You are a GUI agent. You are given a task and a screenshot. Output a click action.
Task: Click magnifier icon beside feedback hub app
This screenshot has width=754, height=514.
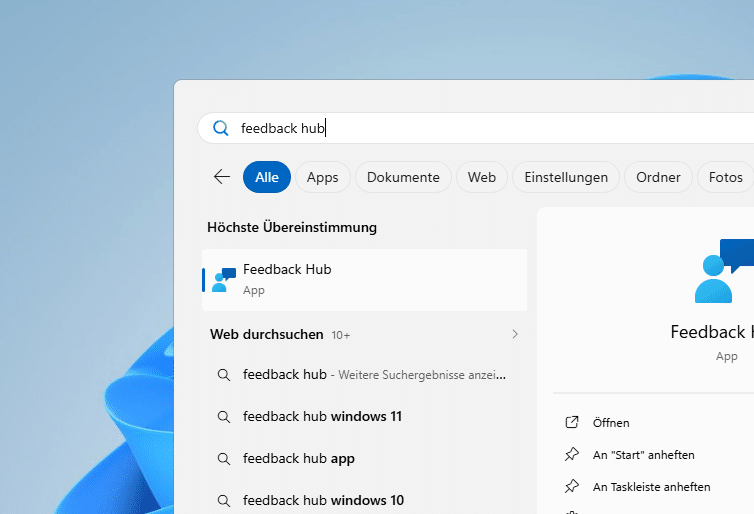coord(224,458)
